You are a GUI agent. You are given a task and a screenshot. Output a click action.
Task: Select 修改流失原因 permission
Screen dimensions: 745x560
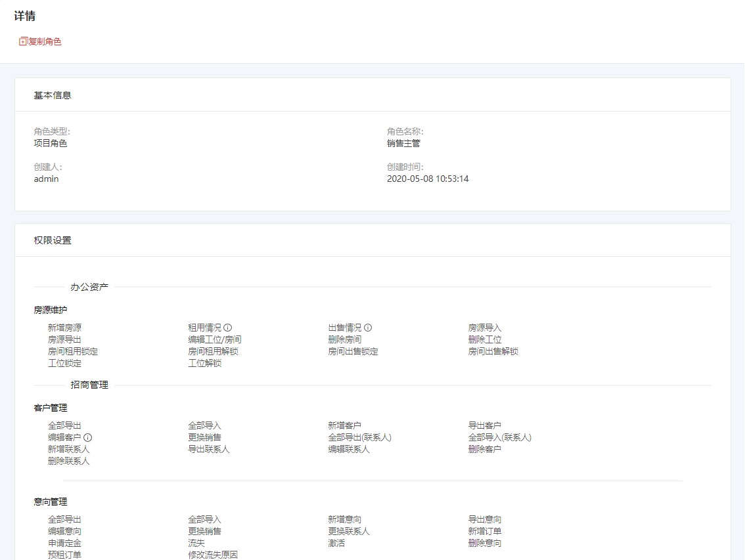tap(212, 555)
